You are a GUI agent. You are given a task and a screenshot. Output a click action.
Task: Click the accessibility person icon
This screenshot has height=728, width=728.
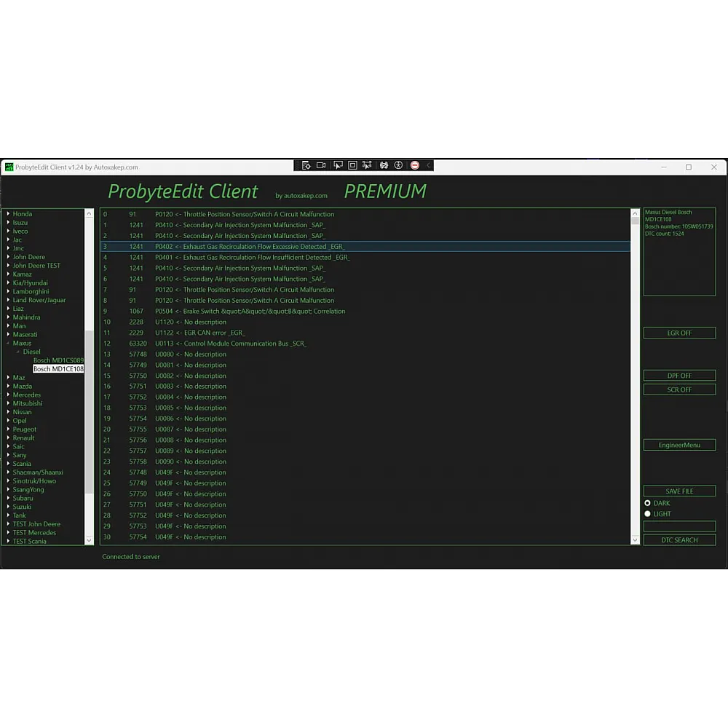[x=398, y=165]
